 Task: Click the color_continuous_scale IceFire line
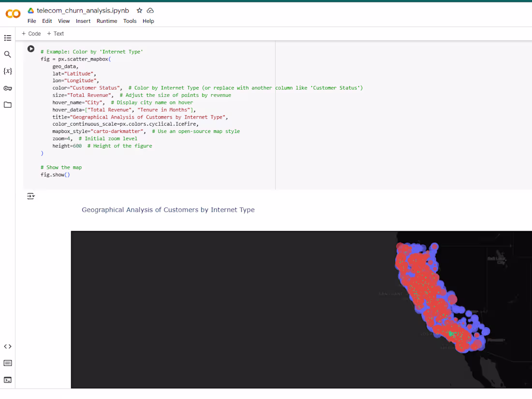[x=126, y=124]
